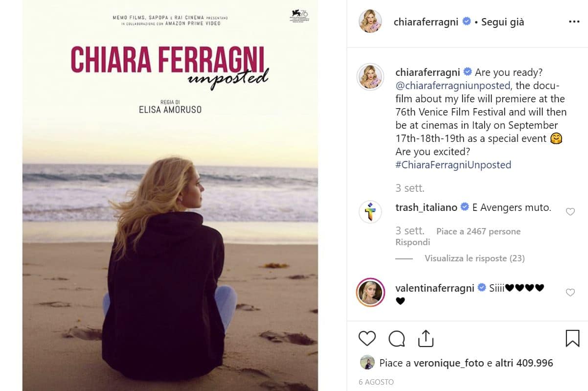Reply with Rispondi under trash_italiano comment
Image resolution: width=588 pixels, height=391 pixels.
pyautogui.click(x=413, y=242)
